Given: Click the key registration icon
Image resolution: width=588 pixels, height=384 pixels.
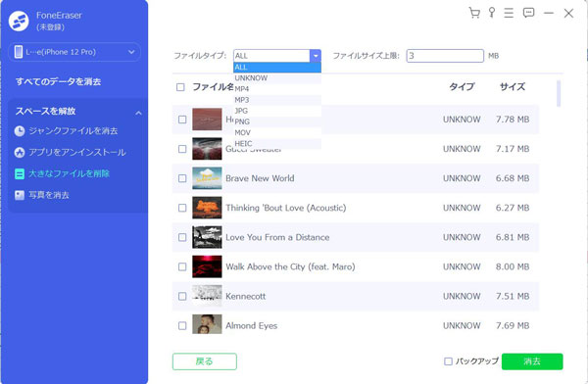Looking at the screenshot, I should tap(492, 13).
